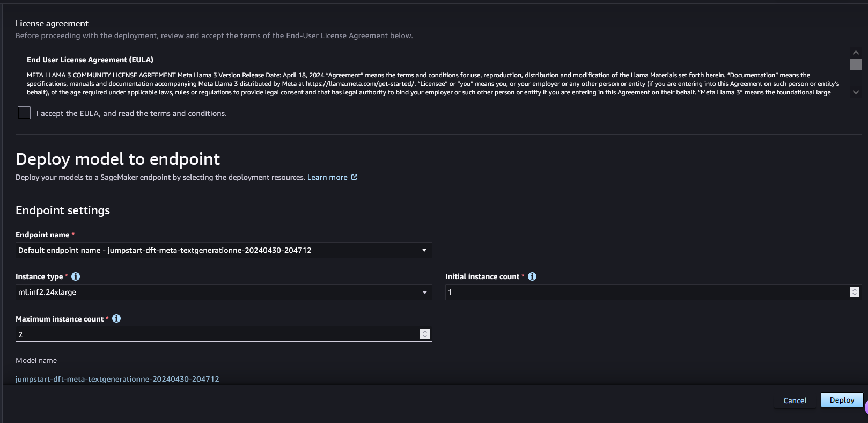Screen dimensions: 868x423
Task: Click the "META LLAMA 3 COMMUNITY LICENSE AGREEMENT" text
Action: tap(101, 75)
